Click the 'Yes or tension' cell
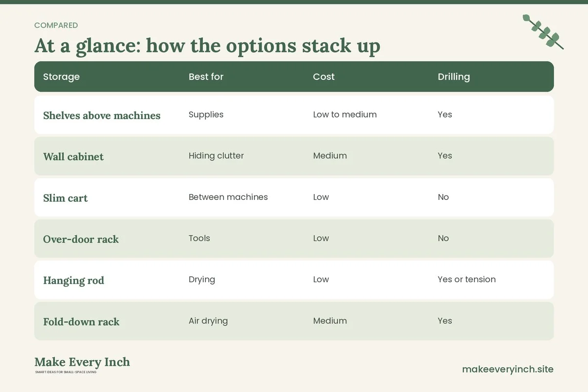This screenshot has width=588, height=392. 466,279
